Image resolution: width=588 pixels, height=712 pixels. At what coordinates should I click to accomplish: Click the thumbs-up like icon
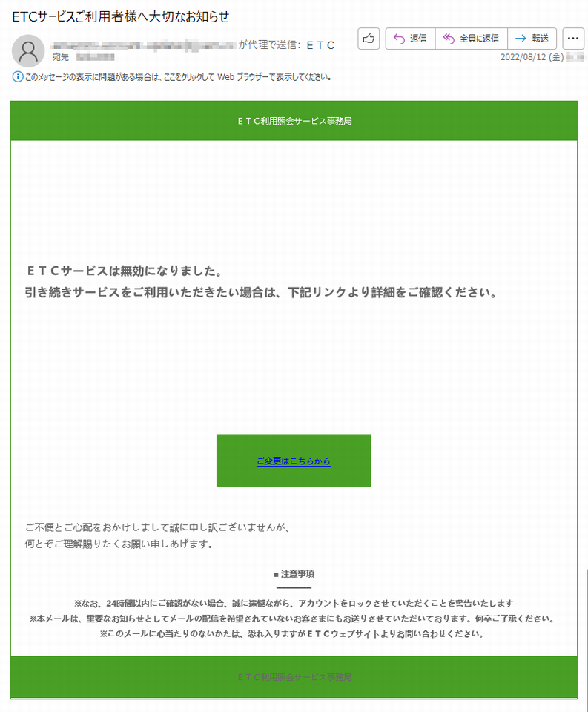[x=369, y=39]
